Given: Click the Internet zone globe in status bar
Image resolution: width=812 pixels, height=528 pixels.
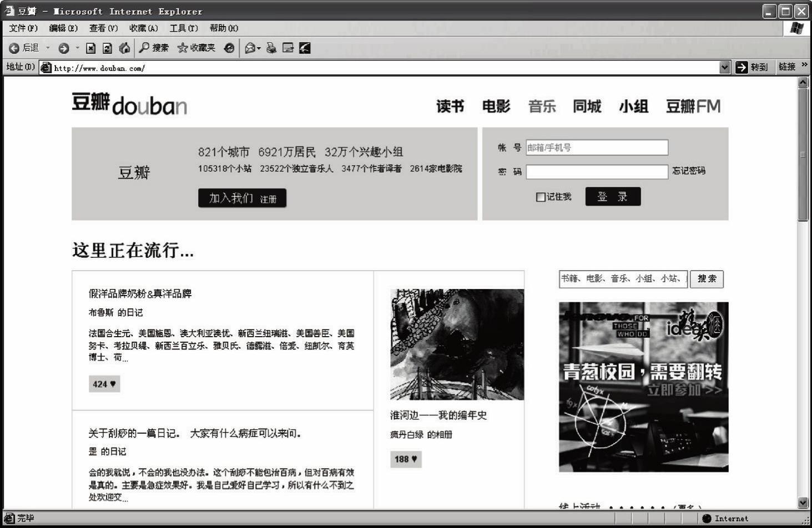Looking at the screenshot, I should click(x=707, y=519).
